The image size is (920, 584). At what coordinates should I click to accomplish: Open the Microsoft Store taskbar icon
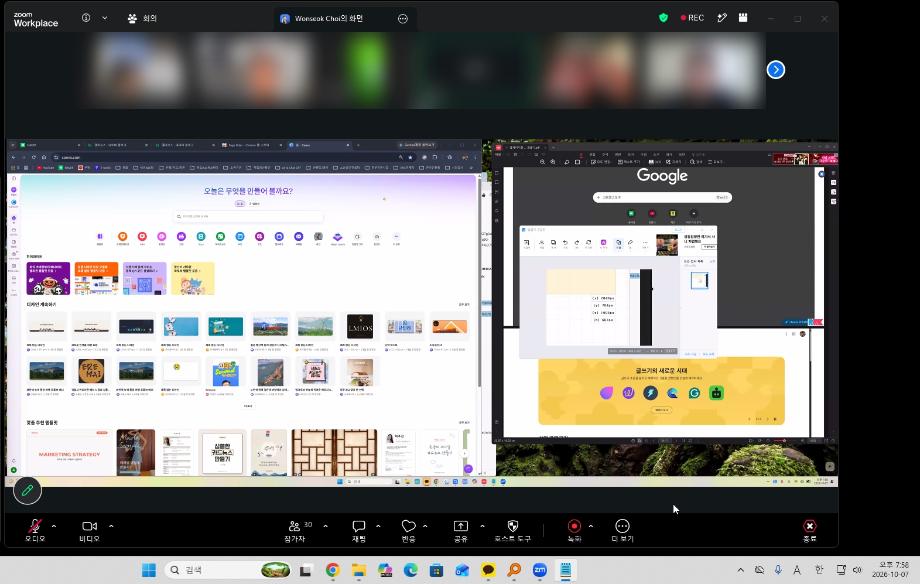click(x=436, y=570)
